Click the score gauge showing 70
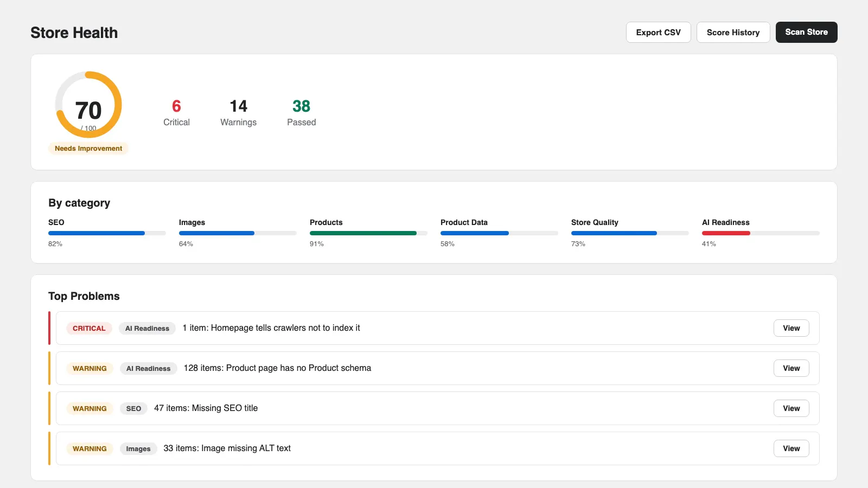The height and width of the screenshot is (488, 868). 88,105
